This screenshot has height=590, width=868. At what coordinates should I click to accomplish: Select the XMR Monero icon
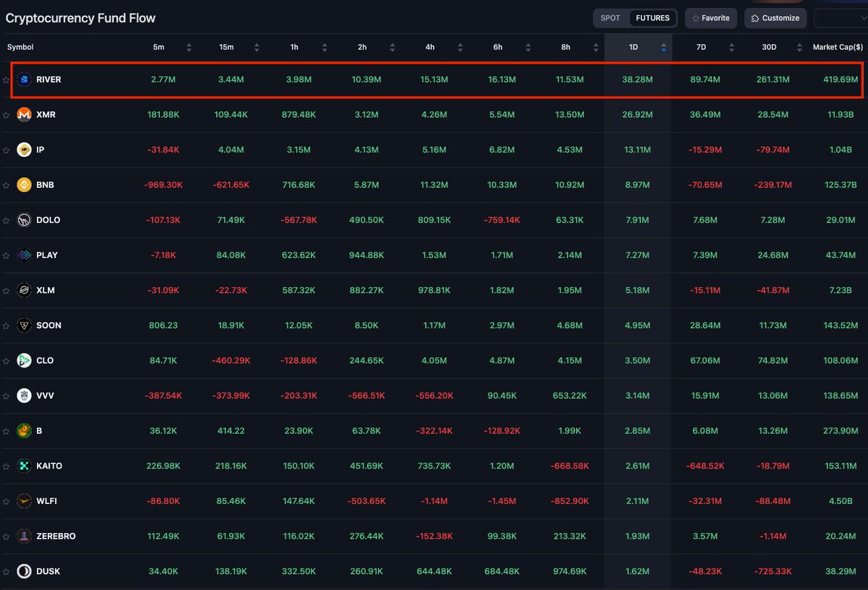coord(23,114)
